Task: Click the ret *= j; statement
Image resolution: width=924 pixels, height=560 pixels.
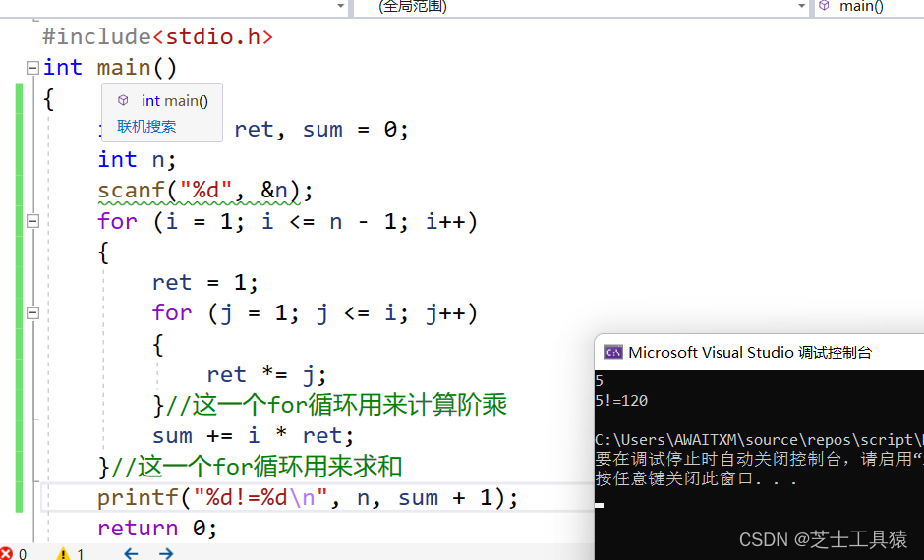Action: pos(266,374)
